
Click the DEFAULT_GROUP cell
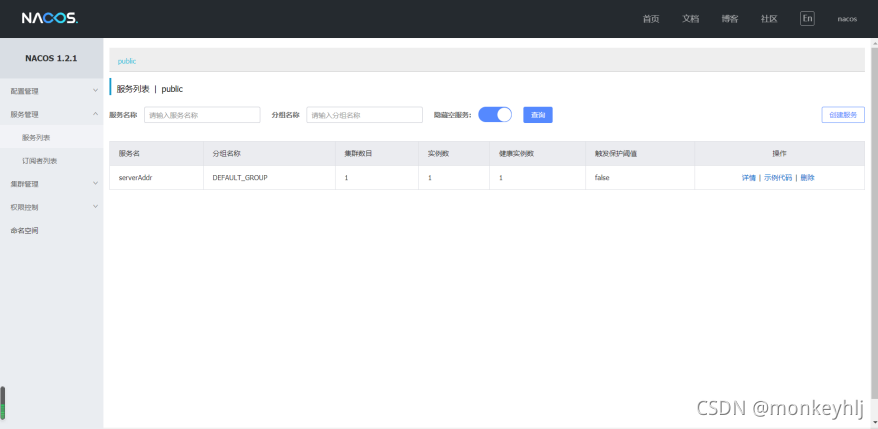(269, 178)
